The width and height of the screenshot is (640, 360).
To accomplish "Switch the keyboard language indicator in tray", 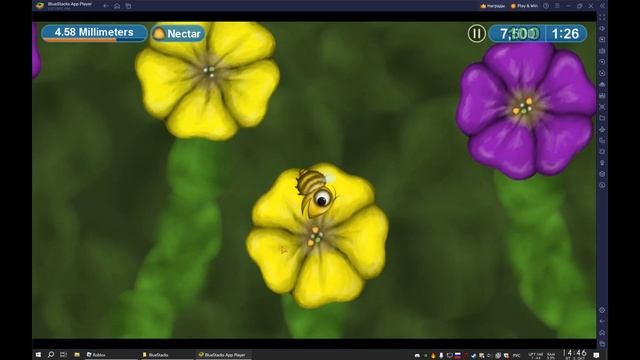I will point(516,355).
